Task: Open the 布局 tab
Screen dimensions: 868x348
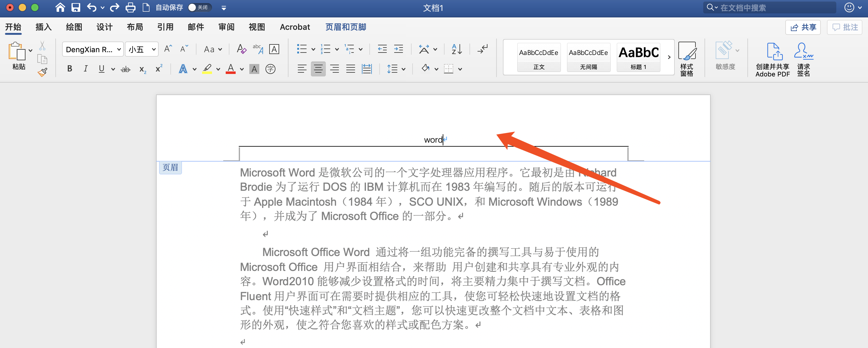Action: click(135, 27)
